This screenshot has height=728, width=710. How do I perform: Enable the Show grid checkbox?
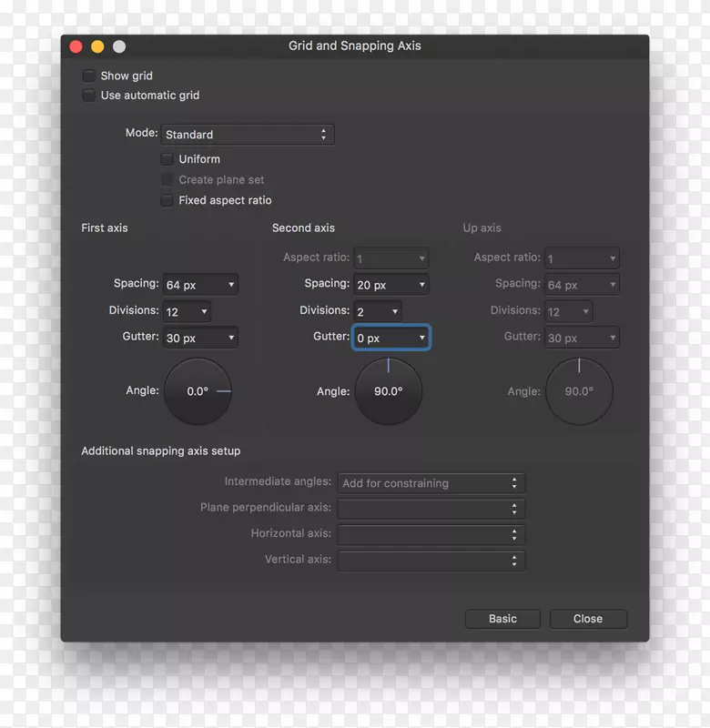coord(88,76)
